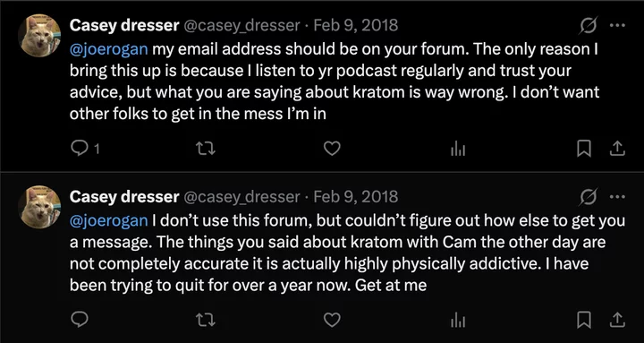The height and width of the screenshot is (343, 644).
Task: Retweet the second tweet about Cam
Action: pyautogui.click(x=206, y=320)
